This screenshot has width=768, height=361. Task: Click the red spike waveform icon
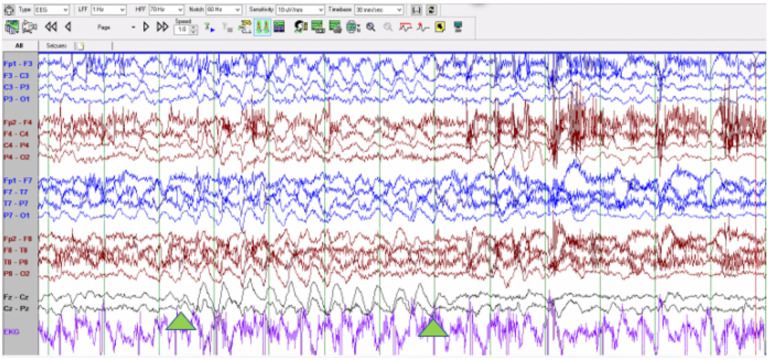pos(422,27)
